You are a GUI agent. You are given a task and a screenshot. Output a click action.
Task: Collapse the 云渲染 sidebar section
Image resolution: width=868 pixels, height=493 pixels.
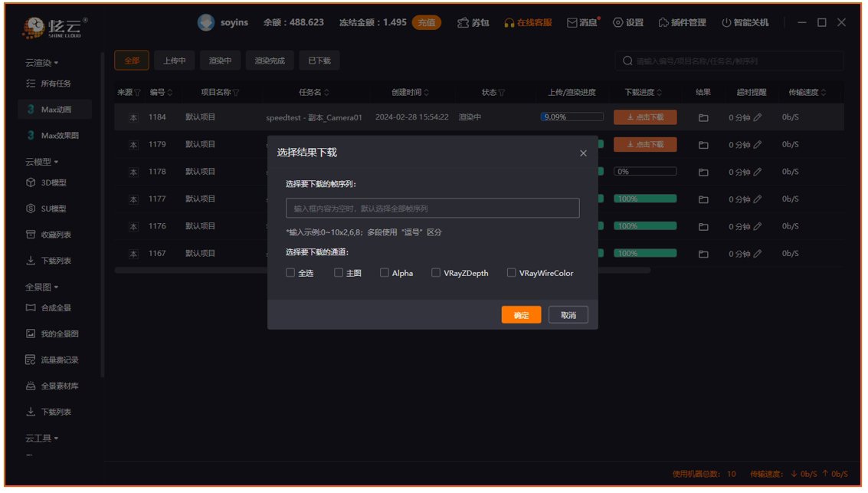(x=42, y=62)
